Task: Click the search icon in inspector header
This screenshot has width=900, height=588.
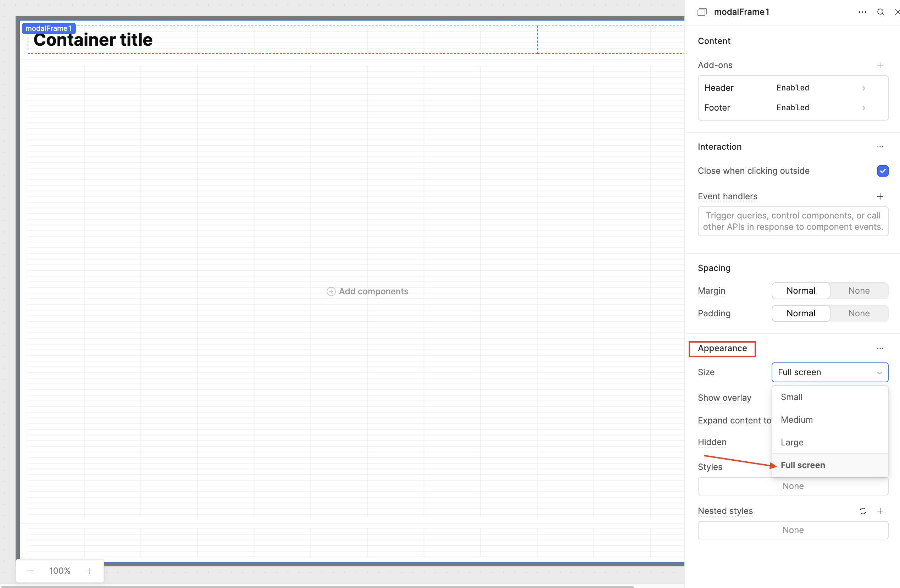Action: (x=880, y=12)
